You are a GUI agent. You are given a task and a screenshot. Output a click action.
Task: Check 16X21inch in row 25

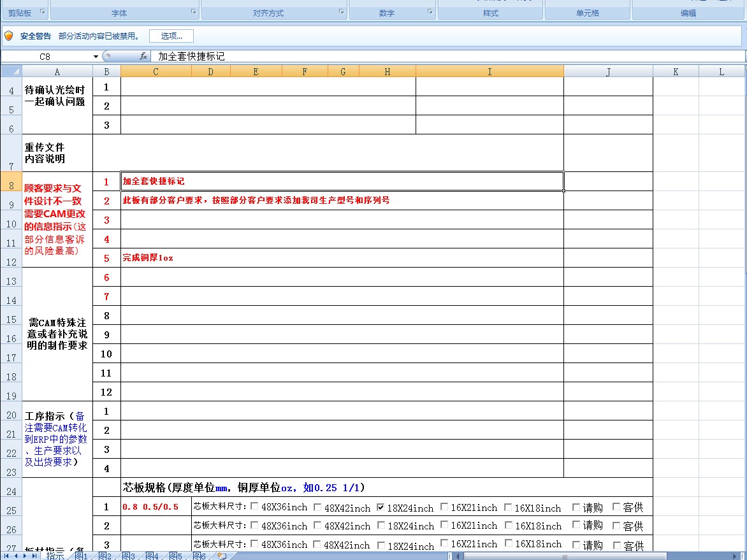(x=444, y=506)
